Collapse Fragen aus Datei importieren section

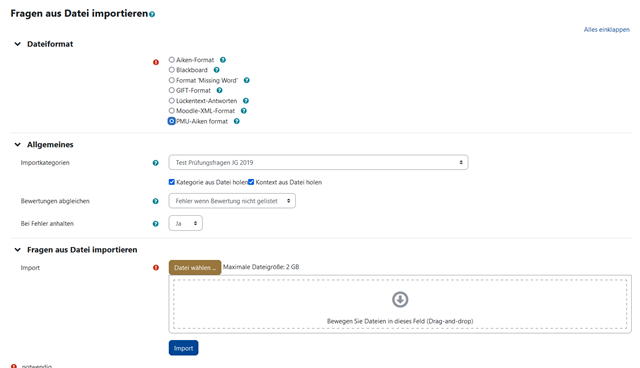tap(18, 250)
